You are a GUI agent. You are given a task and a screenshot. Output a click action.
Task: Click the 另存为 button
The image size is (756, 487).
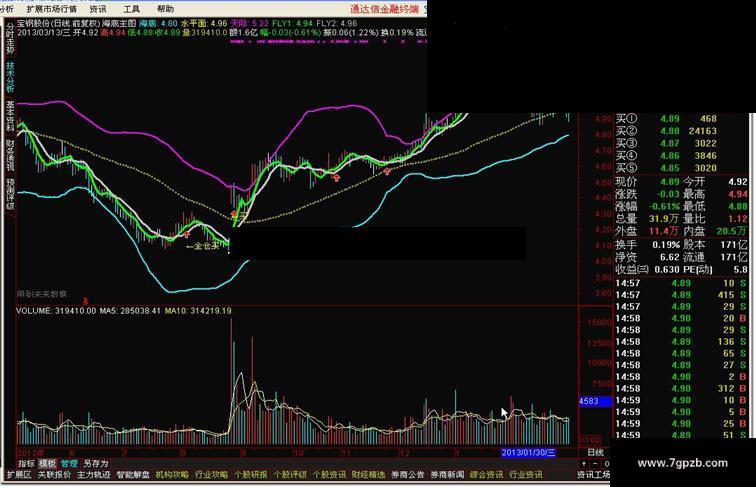(96, 463)
